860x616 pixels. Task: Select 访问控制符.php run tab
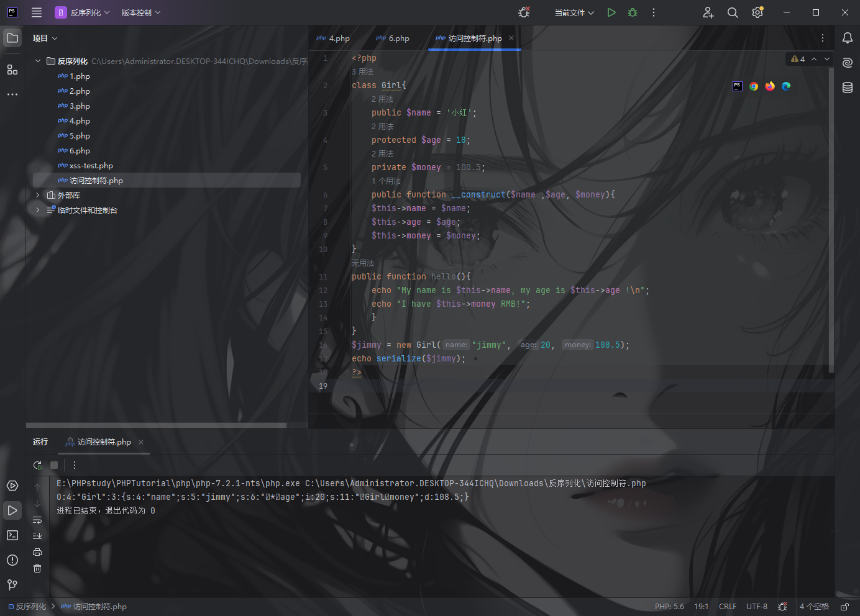pos(98,442)
